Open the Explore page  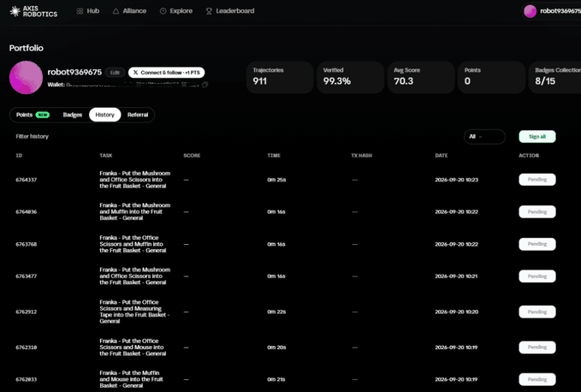[176, 11]
